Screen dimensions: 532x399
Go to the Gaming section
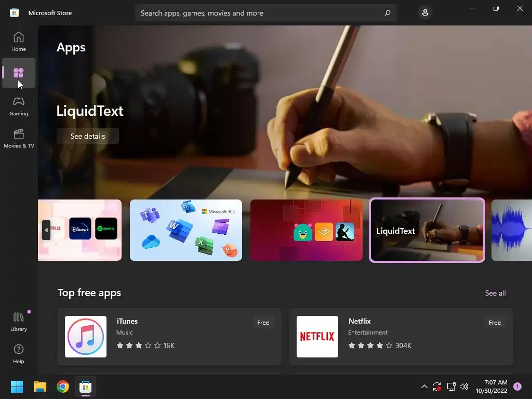19,107
